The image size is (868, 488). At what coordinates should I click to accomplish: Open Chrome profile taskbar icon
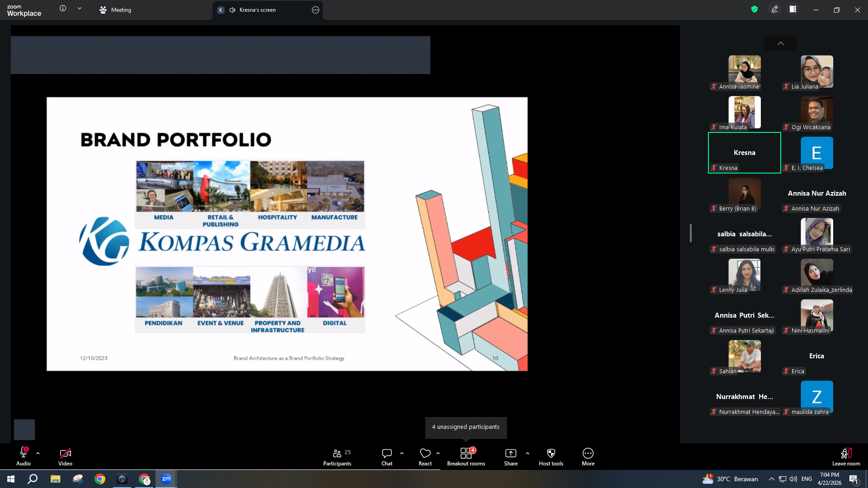pyautogui.click(x=145, y=479)
